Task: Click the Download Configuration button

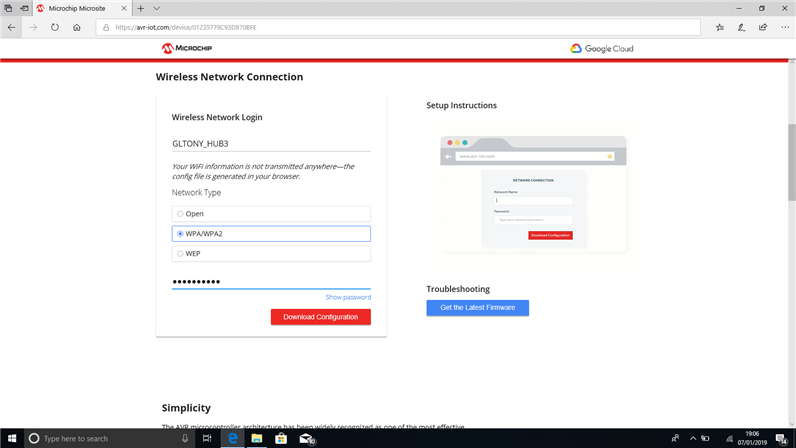Action: pos(321,317)
